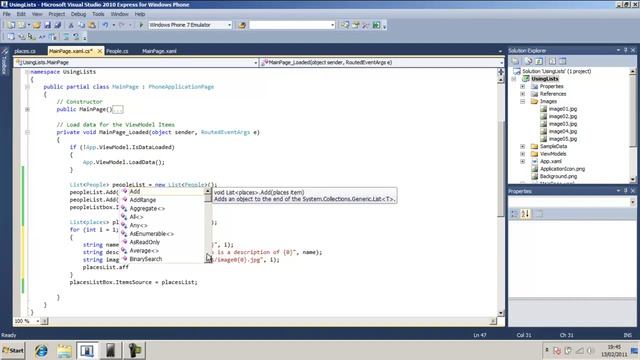Toggle Categorized view in the Properties panel

pos(515,214)
